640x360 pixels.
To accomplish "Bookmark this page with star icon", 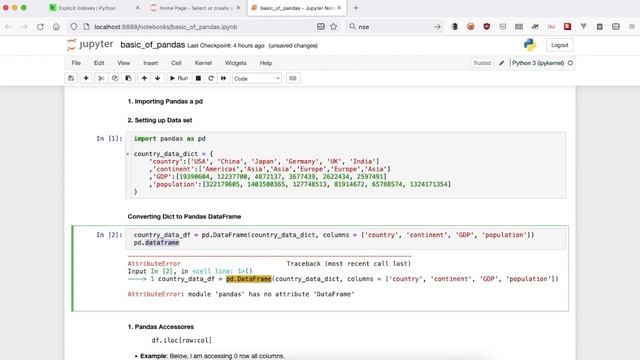I will [333, 27].
